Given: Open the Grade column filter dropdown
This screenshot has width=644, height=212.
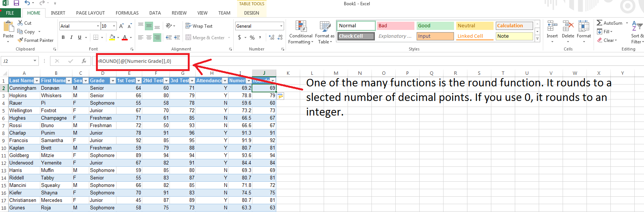Looking at the screenshot, I should (113, 80).
